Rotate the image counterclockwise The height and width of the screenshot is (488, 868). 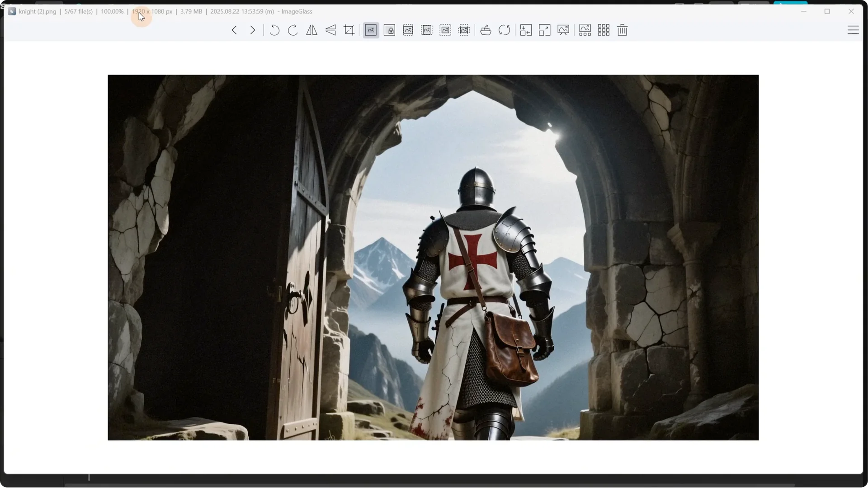pyautogui.click(x=274, y=30)
